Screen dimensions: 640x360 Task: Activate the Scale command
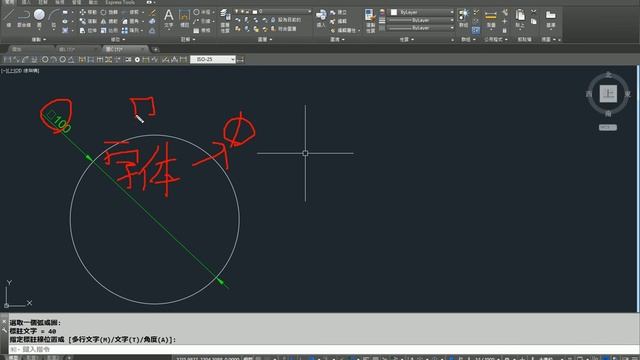coord(109,30)
